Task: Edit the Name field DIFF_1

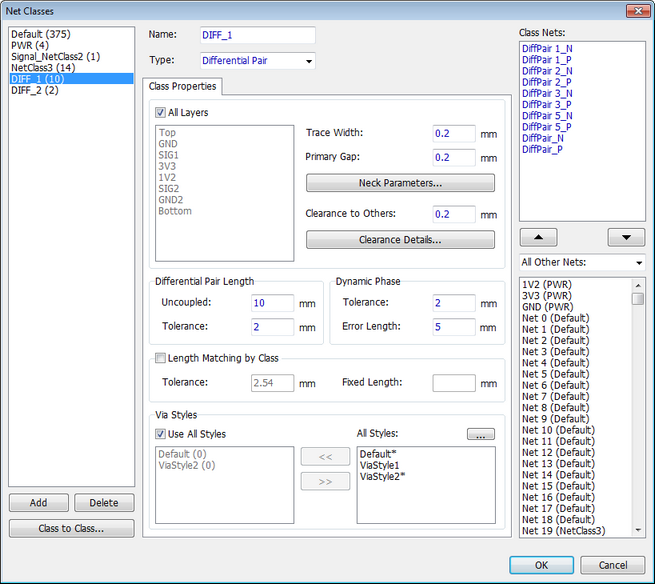Action: coord(258,35)
